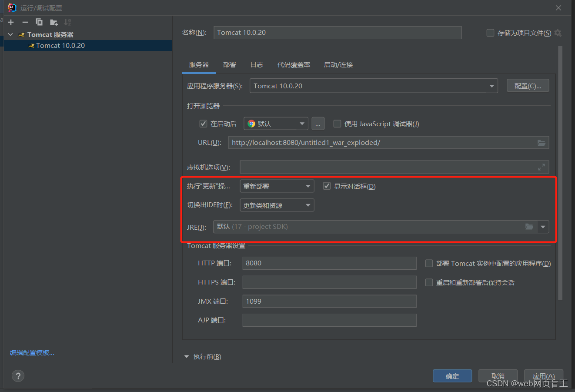Click the AJP 端口 field
Screen dimensions: 575x392
click(x=329, y=320)
